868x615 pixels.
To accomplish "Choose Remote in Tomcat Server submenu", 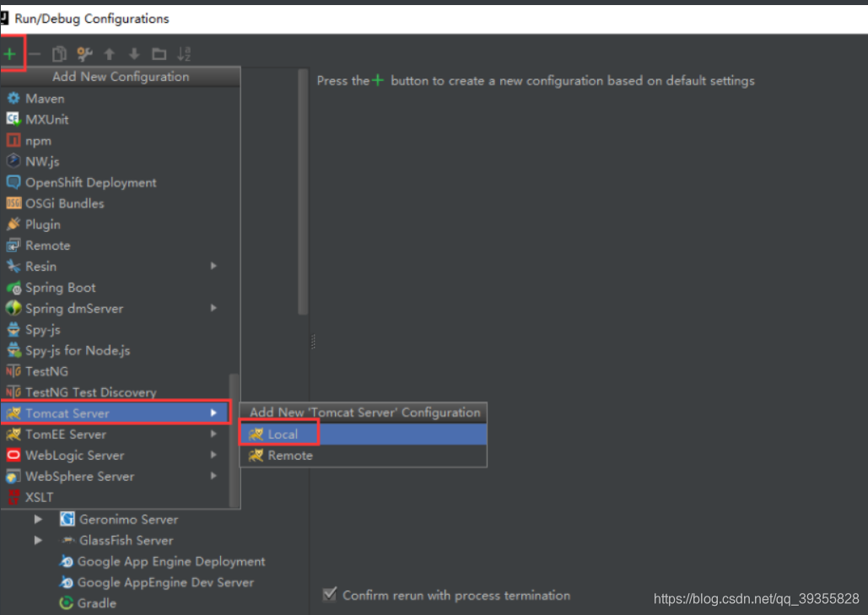I will click(363, 456).
